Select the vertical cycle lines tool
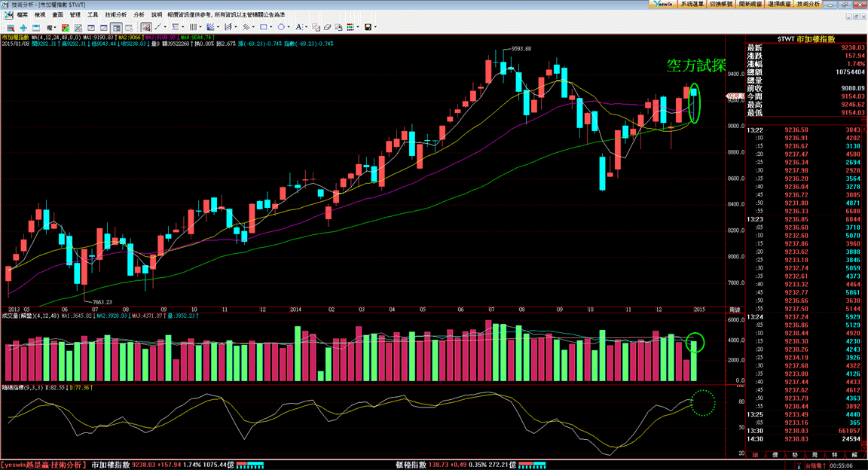 point(193,26)
